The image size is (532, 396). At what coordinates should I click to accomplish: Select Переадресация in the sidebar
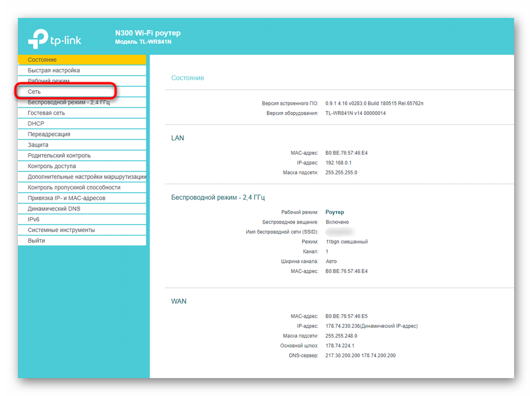click(49, 134)
